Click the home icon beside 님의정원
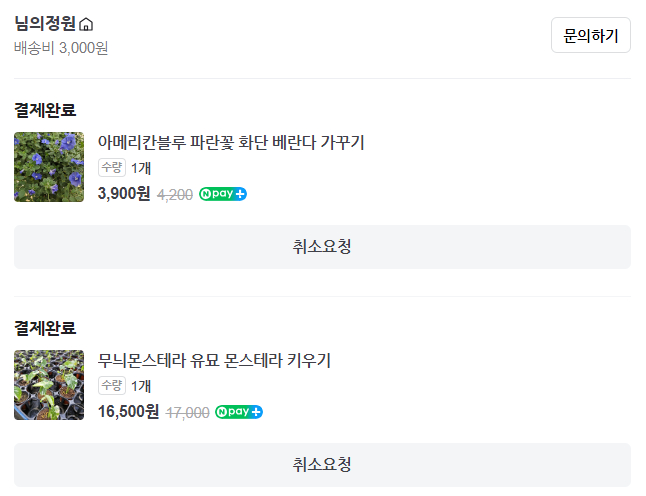The image size is (646, 496). (x=86, y=25)
